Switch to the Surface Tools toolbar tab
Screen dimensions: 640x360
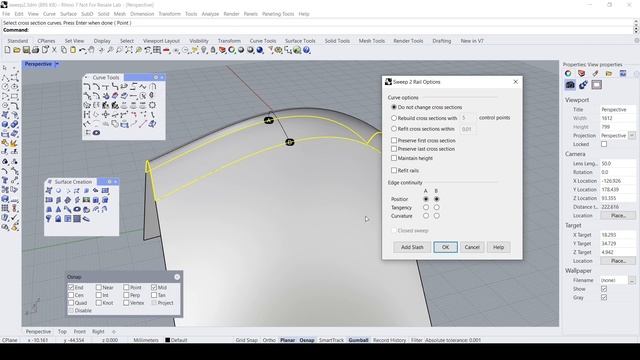coord(300,41)
